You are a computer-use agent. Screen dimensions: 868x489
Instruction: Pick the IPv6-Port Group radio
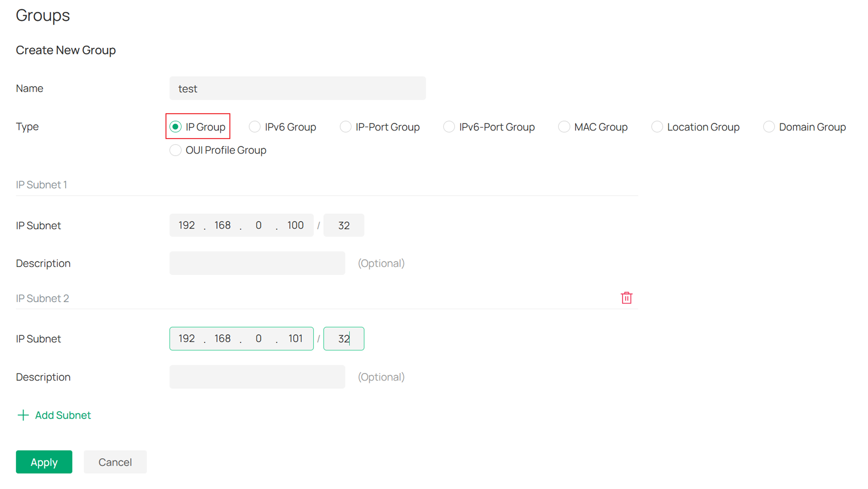pyautogui.click(x=449, y=127)
